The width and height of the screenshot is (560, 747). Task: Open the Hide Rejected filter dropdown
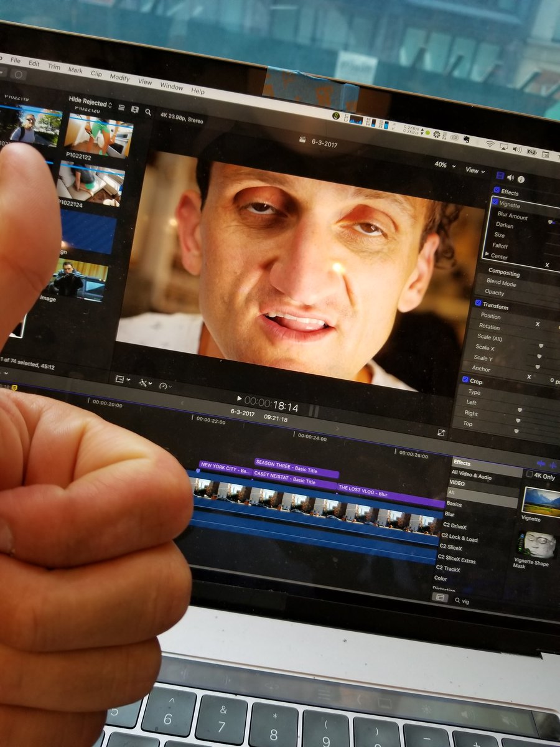click(90, 102)
